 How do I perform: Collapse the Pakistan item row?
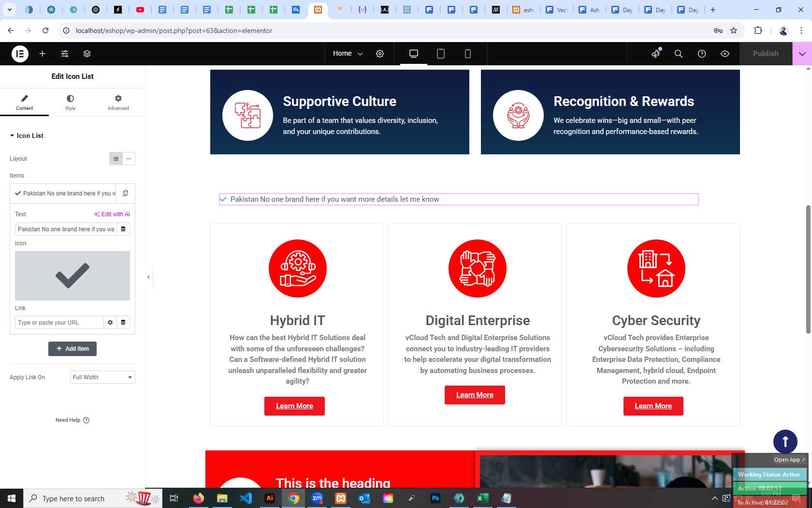click(x=63, y=194)
